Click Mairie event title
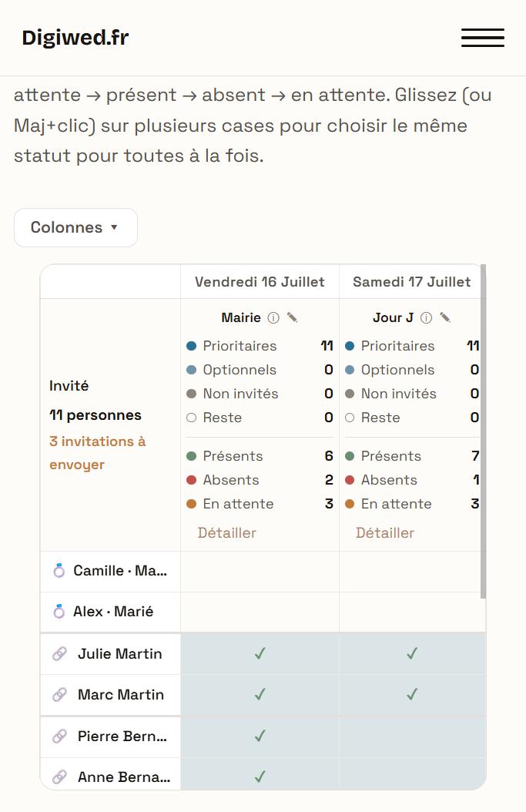This screenshot has width=526, height=812. (241, 317)
